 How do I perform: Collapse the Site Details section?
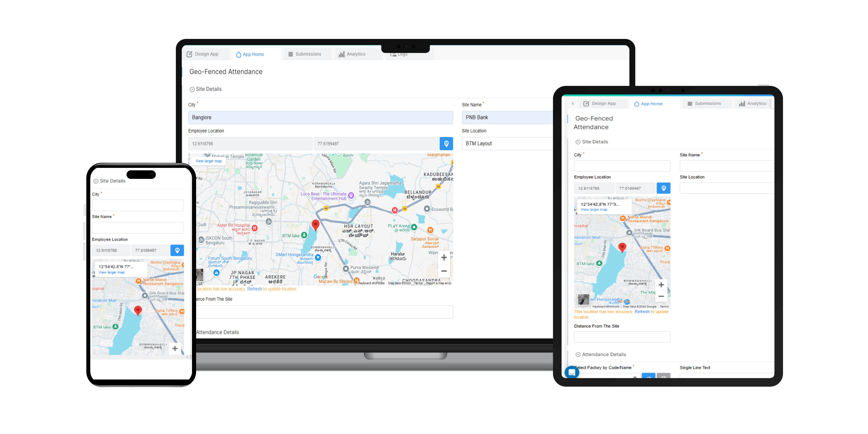(192, 89)
